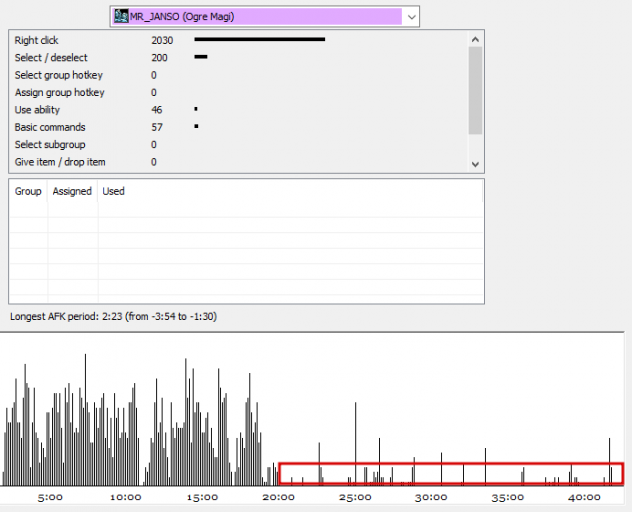Select the "Select subgroup" row
This screenshot has height=512, width=632.
tap(239, 144)
